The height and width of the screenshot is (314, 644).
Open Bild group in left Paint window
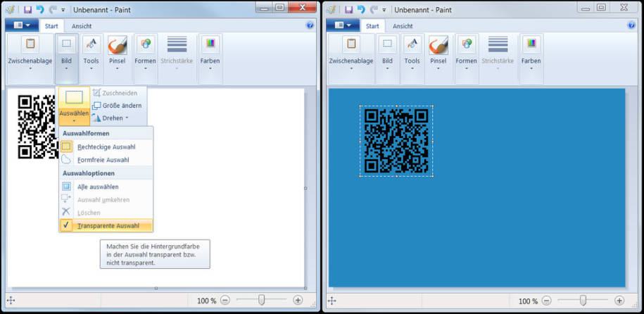coord(67,58)
